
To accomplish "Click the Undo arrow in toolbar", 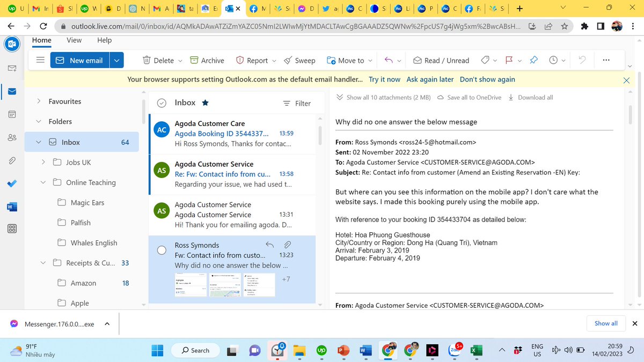I will click(x=582, y=60).
